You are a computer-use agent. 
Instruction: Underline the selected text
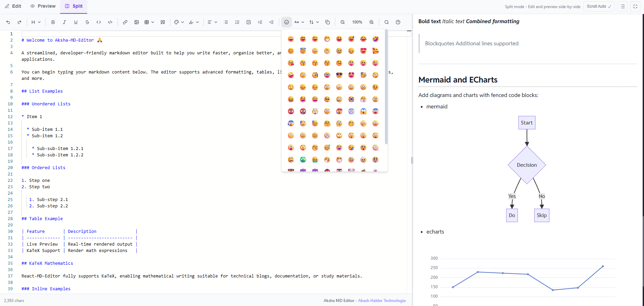tap(76, 22)
